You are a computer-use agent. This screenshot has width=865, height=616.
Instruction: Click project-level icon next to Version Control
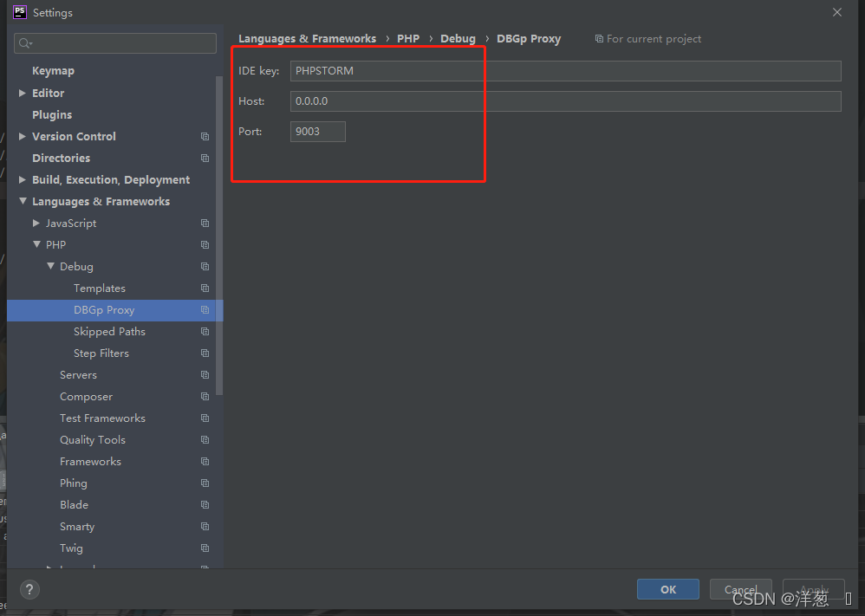pyautogui.click(x=205, y=136)
